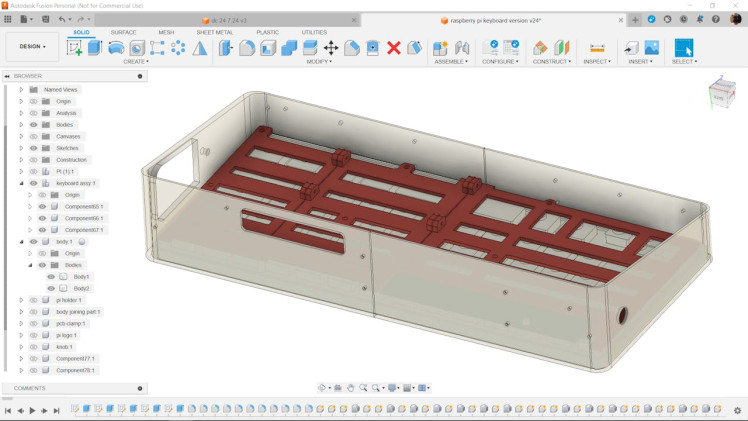This screenshot has height=421, width=748.
Task: Activate body:1 component radio button
Action: [82, 242]
